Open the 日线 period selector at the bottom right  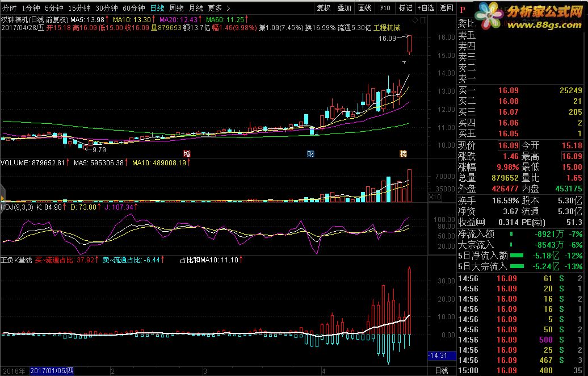click(442, 371)
